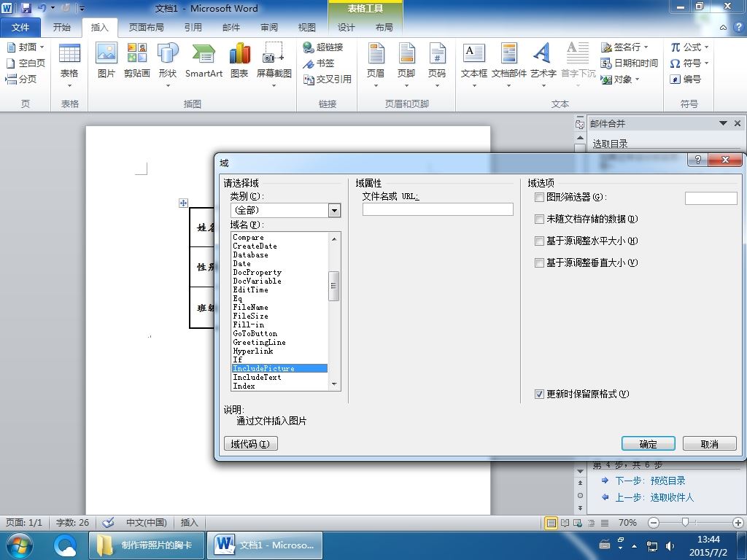The image size is (747, 560).
Task: Insert a Bookmark (书签)
Action: pyautogui.click(x=319, y=63)
